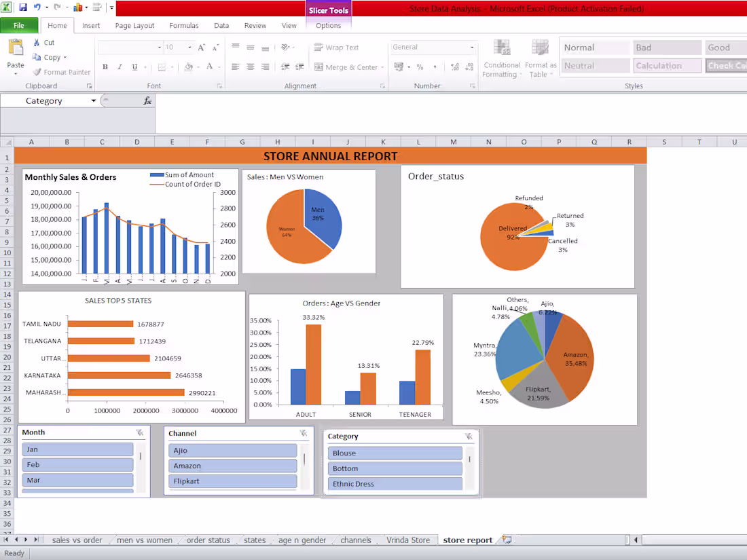Click the Redo icon in the quick access toolbar
747x560 pixels.
click(57, 7)
